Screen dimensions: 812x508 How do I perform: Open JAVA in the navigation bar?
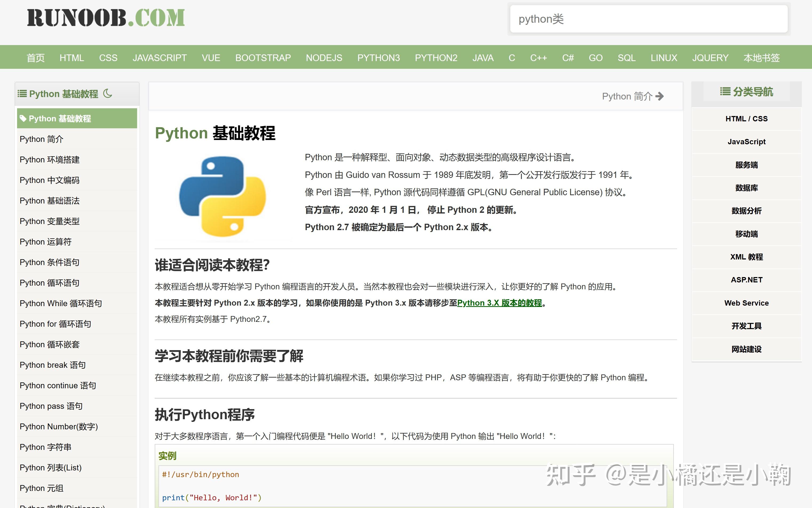click(x=483, y=58)
